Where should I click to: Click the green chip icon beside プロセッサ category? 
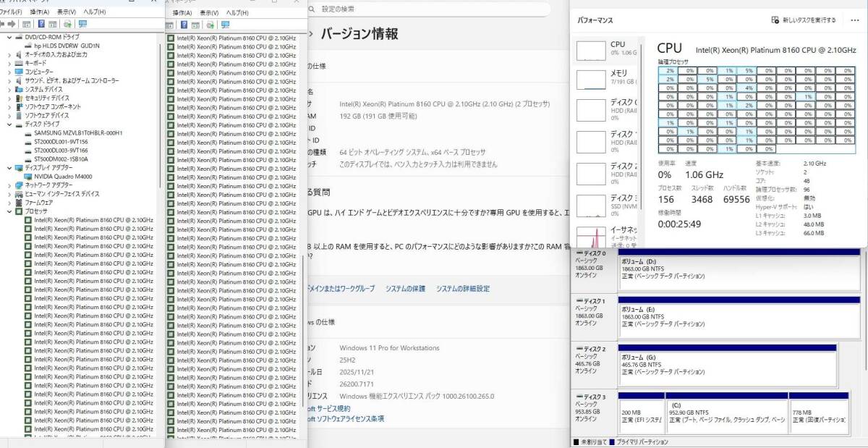point(19,211)
